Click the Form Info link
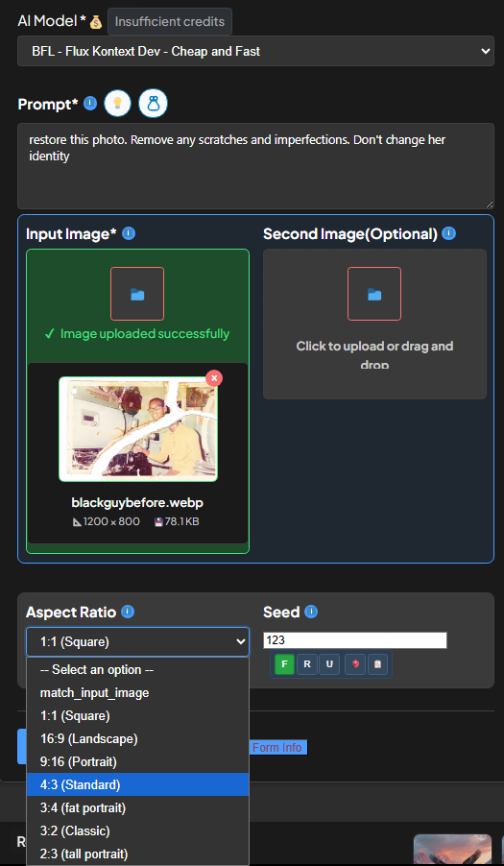504x866 pixels. [x=277, y=747]
